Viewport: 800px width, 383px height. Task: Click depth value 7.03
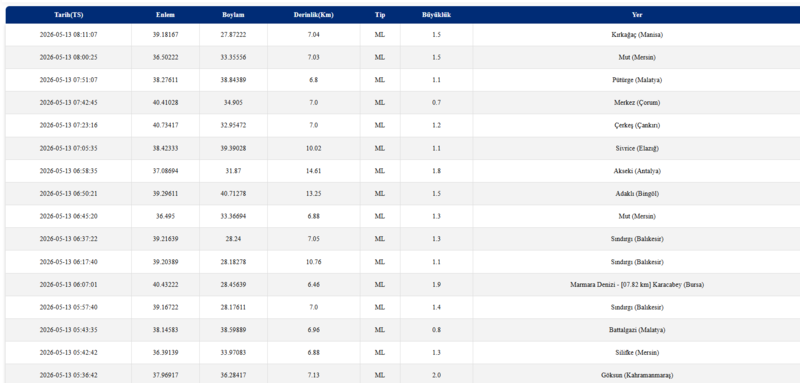pyautogui.click(x=313, y=57)
